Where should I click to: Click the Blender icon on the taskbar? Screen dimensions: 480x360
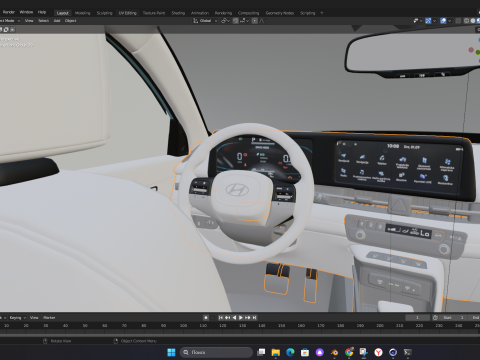click(x=334, y=352)
